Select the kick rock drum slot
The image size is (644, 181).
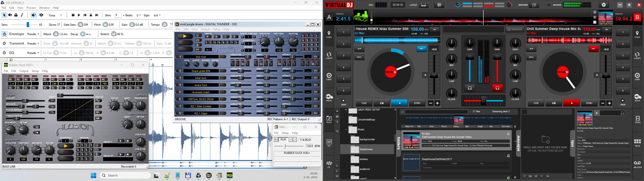click(201, 57)
